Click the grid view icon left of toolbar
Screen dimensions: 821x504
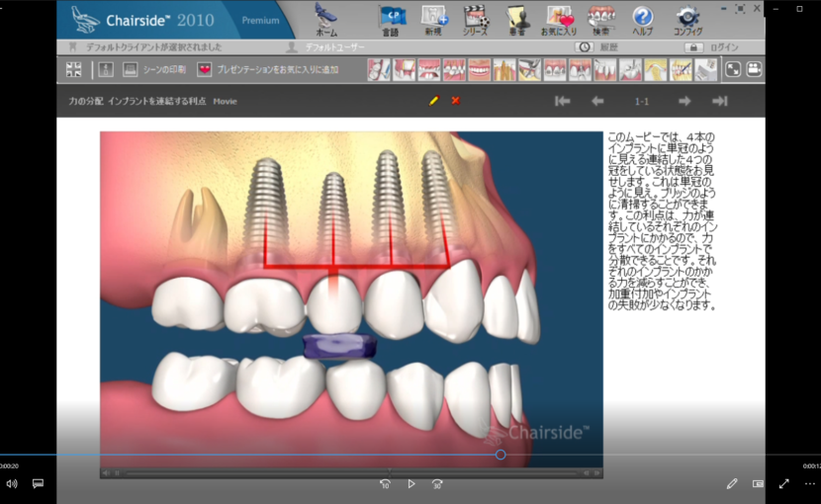(x=74, y=69)
